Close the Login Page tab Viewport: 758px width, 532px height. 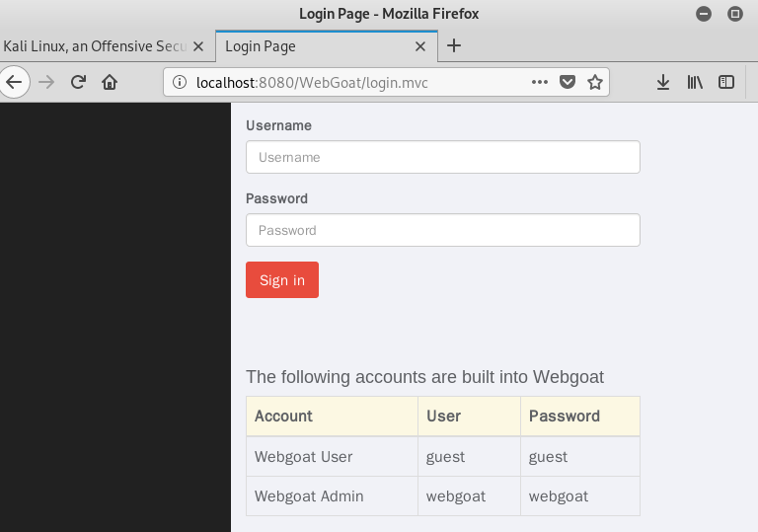[x=420, y=46]
